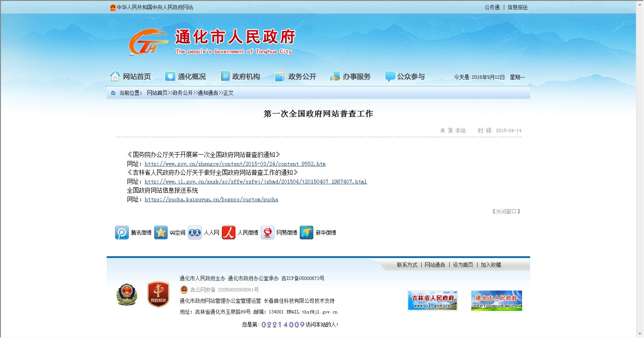Click the Tencent Weibo share icon
Viewport: 644px width, 338px height.
point(122,233)
